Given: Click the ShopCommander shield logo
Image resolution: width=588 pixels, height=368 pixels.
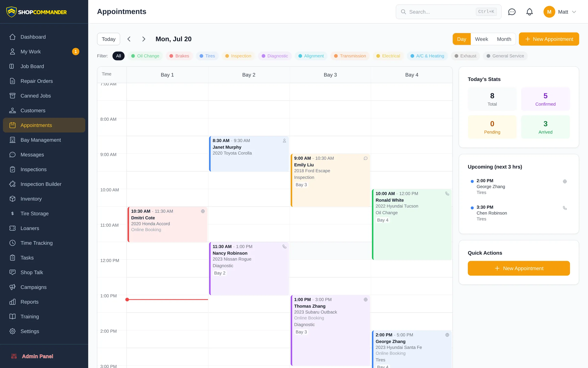Looking at the screenshot, I should pos(11,12).
